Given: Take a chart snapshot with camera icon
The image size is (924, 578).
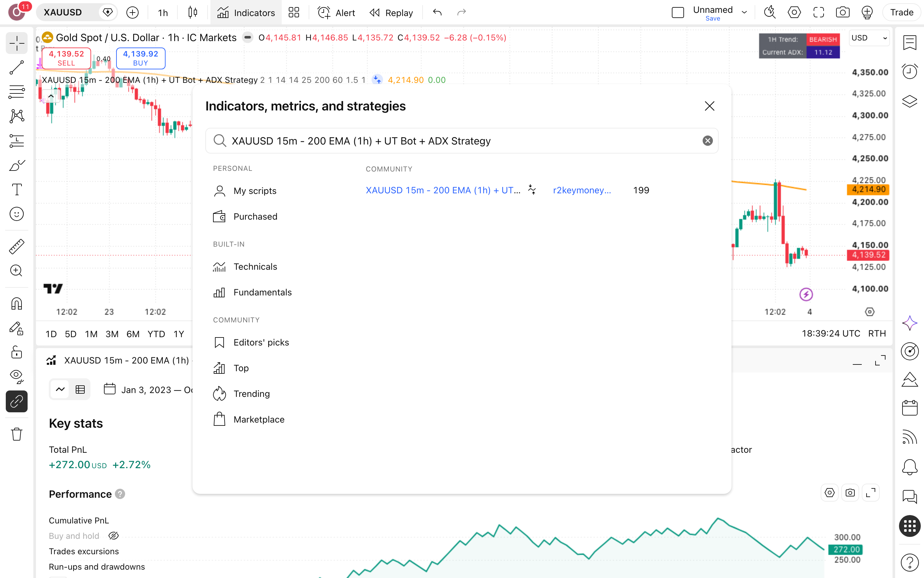Looking at the screenshot, I should pos(843,13).
